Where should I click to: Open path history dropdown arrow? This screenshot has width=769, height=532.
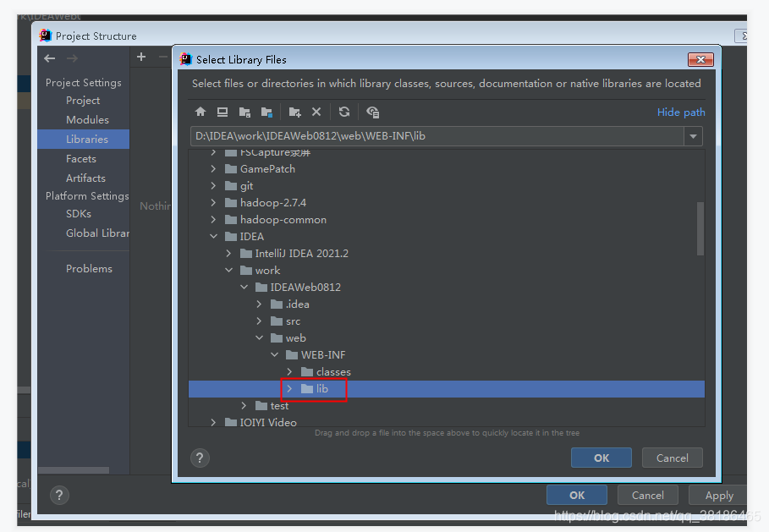click(x=693, y=136)
